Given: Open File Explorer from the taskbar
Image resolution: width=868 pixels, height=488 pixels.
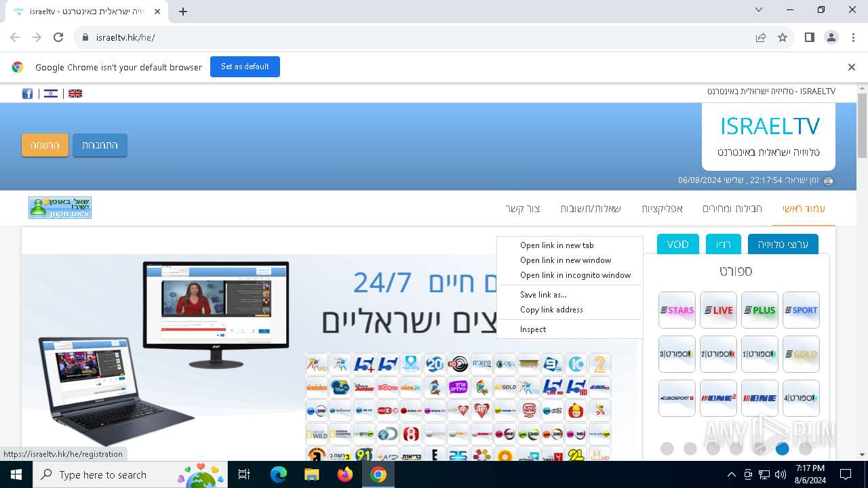Looking at the screenshot, I should pos(312,474).
